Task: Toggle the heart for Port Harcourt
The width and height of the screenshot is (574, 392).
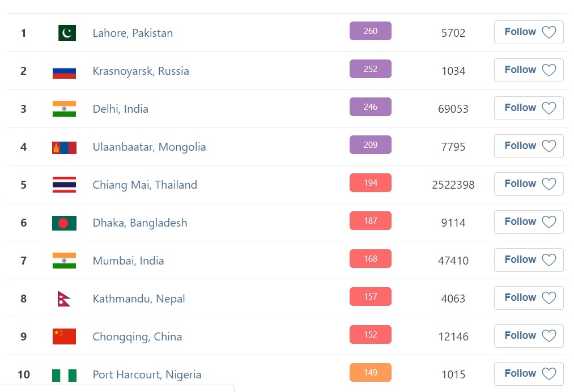Action: click(549, 374)
